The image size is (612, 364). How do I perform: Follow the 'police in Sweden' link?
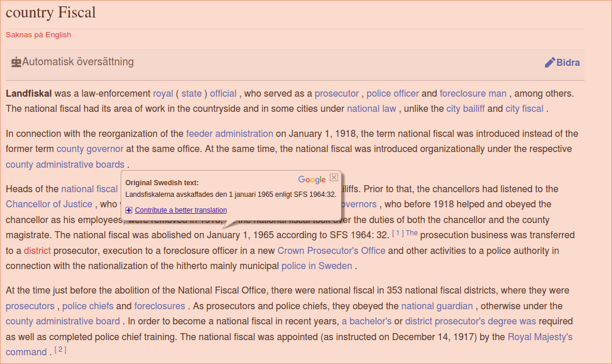(x=316, y=266)
